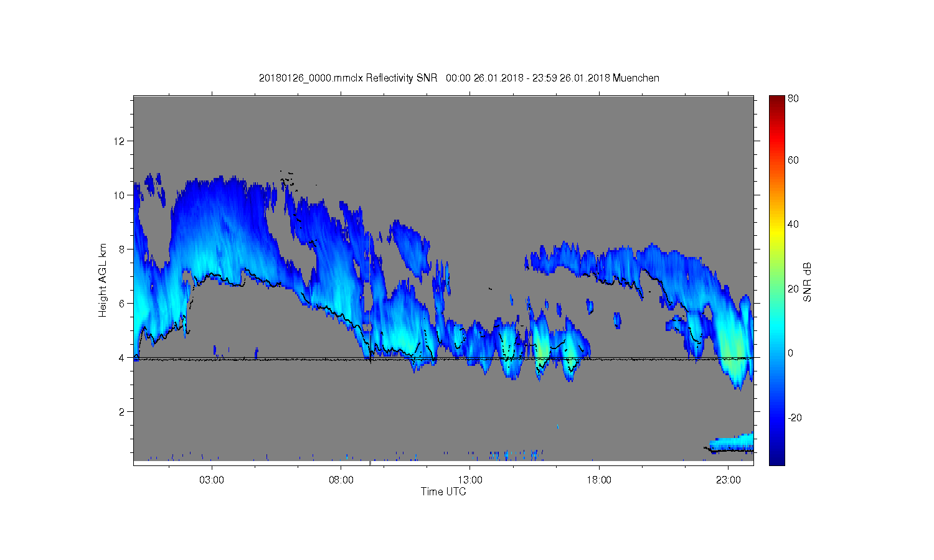Click the height axis label 12
The width and height of the screenshot is (934, 560).
click(119, 141)
